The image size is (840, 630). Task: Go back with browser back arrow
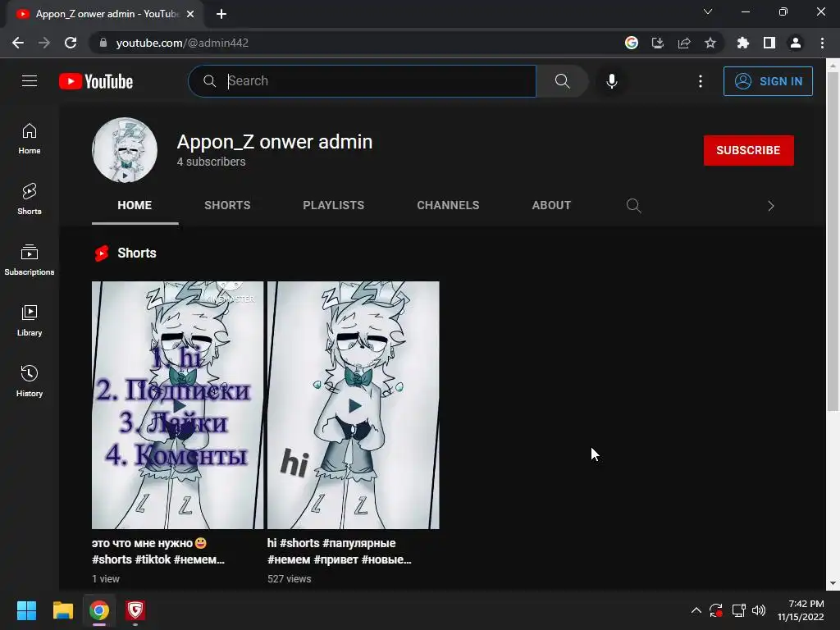pyautogui.click(x=18, y=43)
